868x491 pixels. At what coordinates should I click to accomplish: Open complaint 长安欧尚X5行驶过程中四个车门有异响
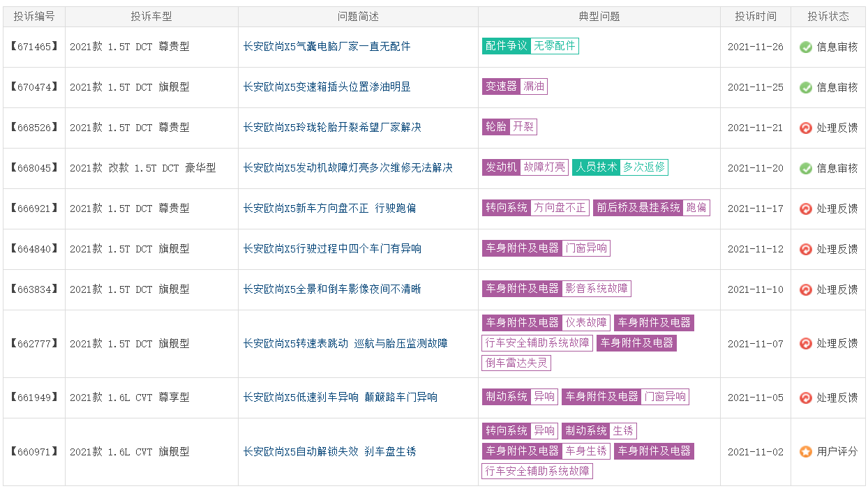[332, 249]
